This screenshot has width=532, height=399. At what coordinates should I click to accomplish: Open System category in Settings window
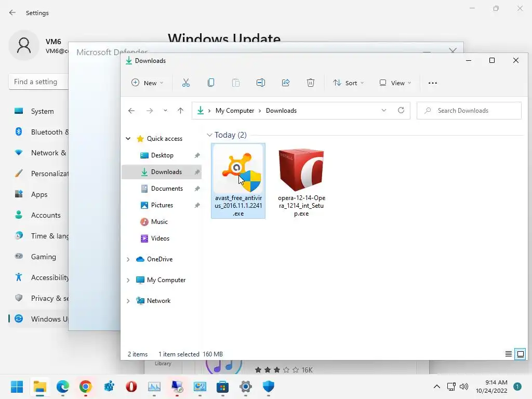click(38, 111)
